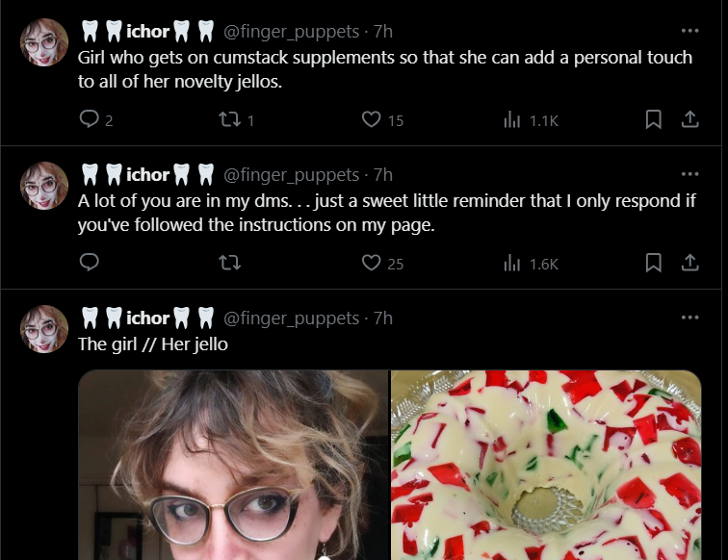Open the timestamp on the jello tweet
This screenshot has height=560, width=728.
(x=383, y=318)
